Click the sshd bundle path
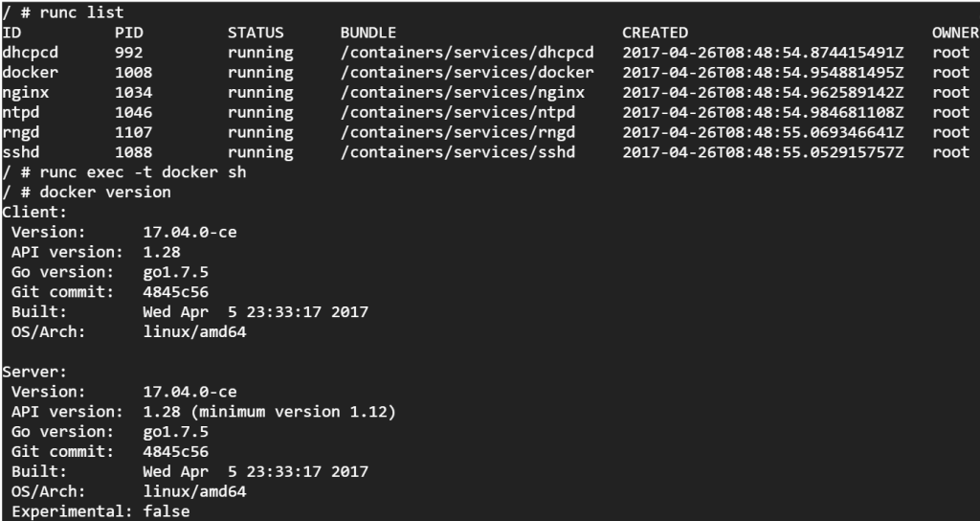 tap(457, 152)
